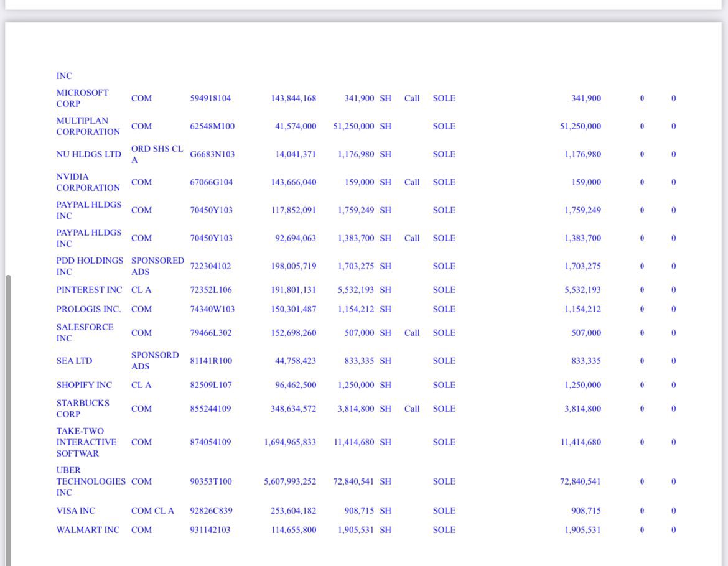Select STARBUCKS CORP issuer name

83,409
